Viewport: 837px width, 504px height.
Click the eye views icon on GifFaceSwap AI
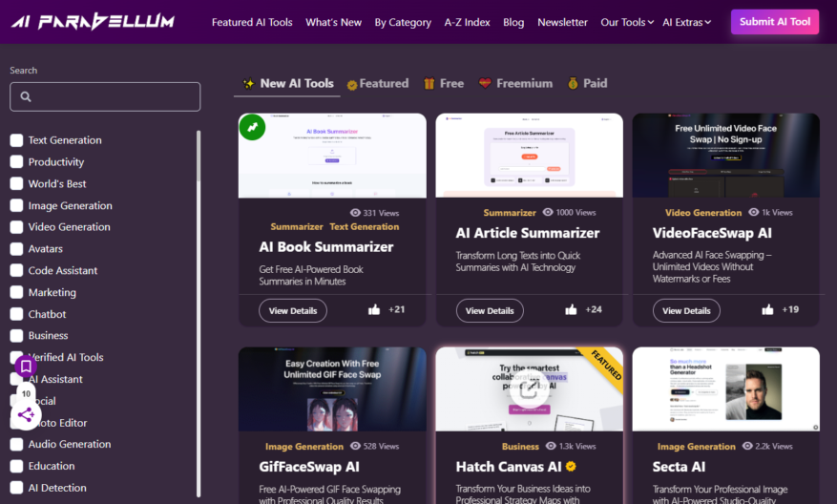(x=355, y=446)
